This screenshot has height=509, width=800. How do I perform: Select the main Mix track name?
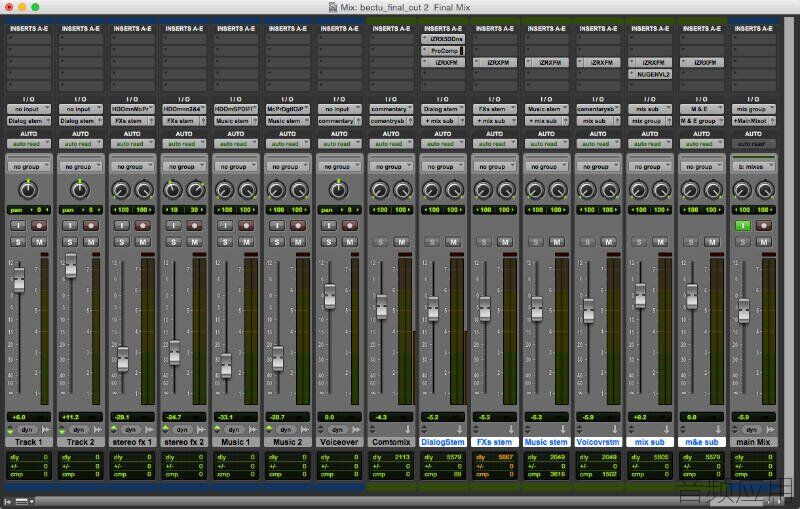(x=754, y=442)
